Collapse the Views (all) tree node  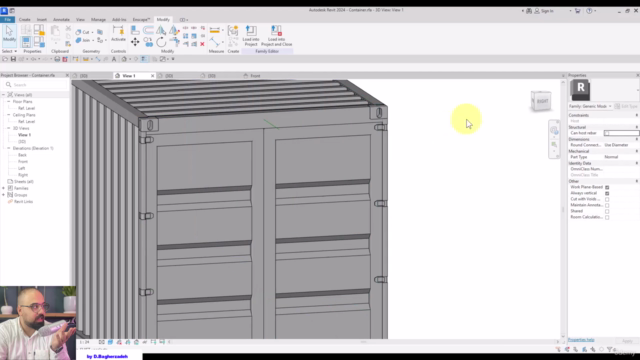[4, 95]
